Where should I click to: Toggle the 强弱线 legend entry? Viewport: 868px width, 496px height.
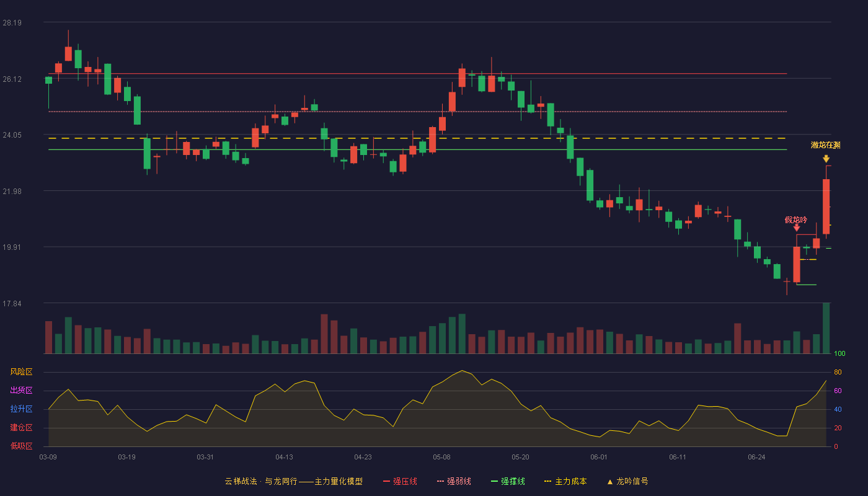click(x=454, y=481)
